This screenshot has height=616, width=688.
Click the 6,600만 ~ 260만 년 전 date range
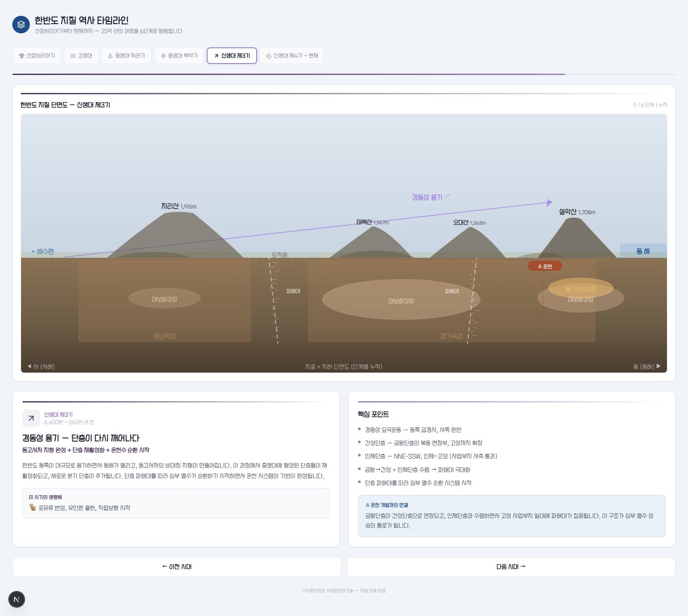69,422
